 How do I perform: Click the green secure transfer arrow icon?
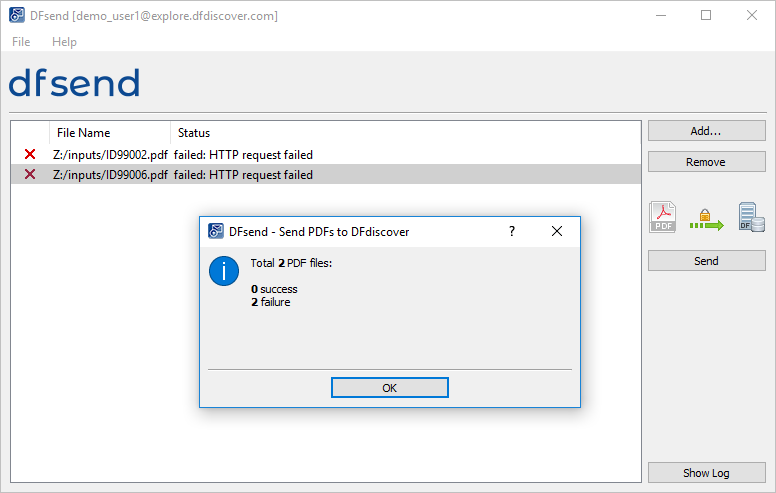[x=706, y=220]
